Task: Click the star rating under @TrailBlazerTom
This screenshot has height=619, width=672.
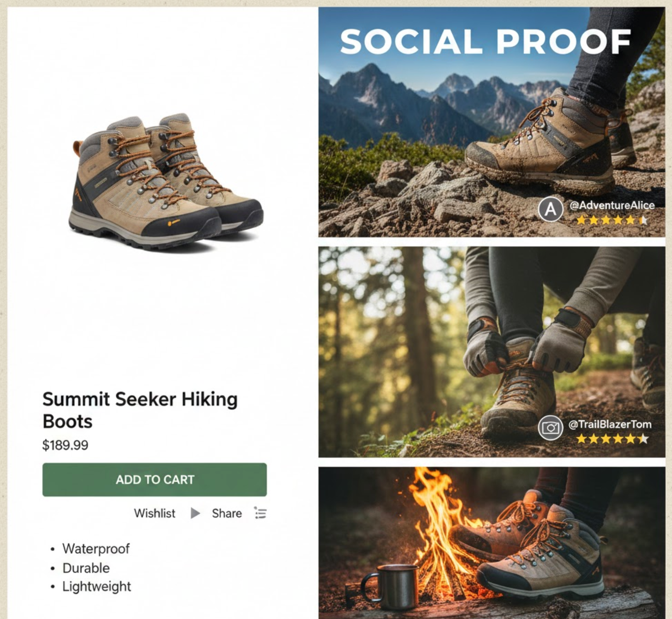Action: [612, 439]
